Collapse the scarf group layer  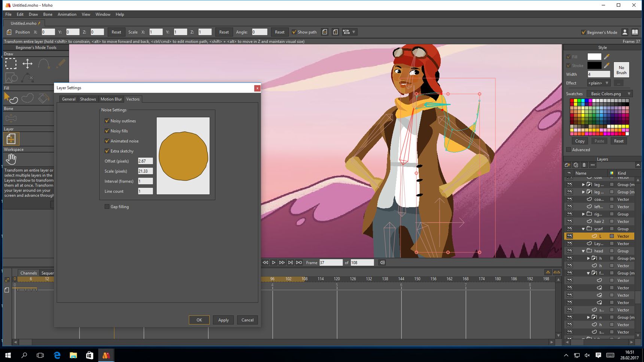(583, 229)
